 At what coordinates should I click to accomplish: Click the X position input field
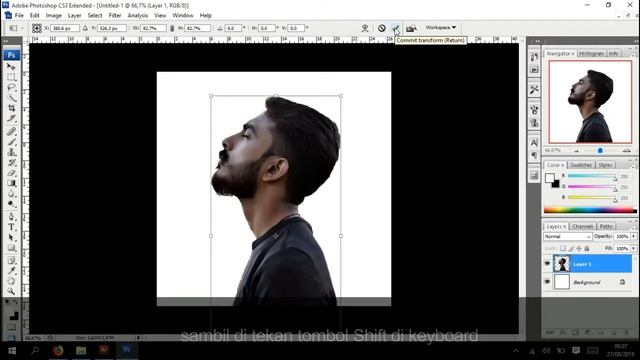pos(65,28)
